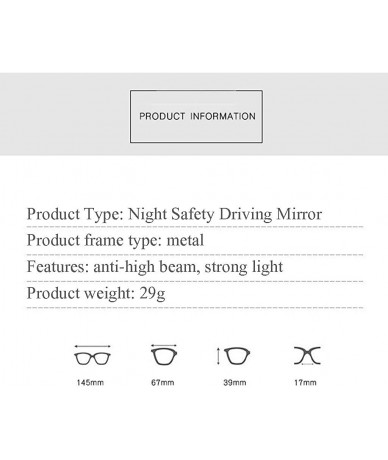This screenshot has height=460, width=388.
Task: Click the word 'metal' in frame type
Action: point(185,240)
